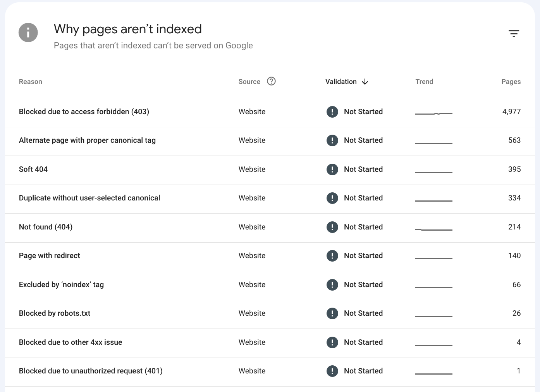
Task: Click the Source column header
Action: [x=249, y=82]
